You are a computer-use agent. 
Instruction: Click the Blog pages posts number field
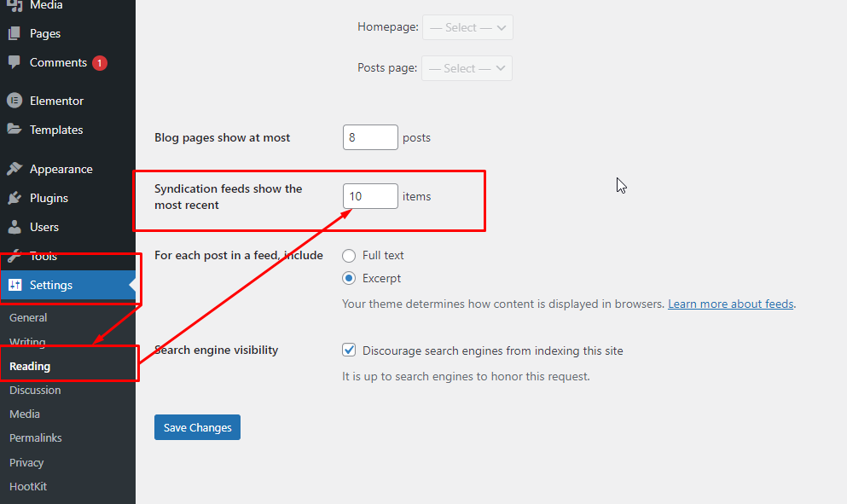tap(370, 137)
